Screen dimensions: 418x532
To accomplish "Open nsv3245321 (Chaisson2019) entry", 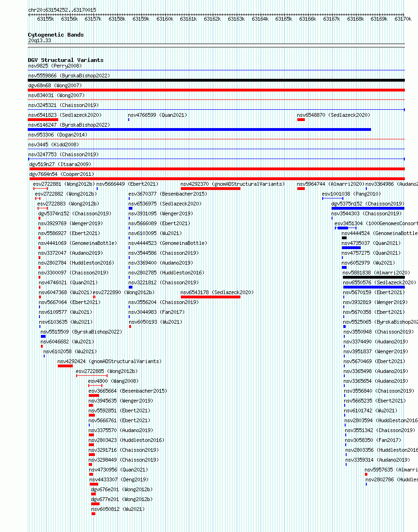I will click(63, 105).
